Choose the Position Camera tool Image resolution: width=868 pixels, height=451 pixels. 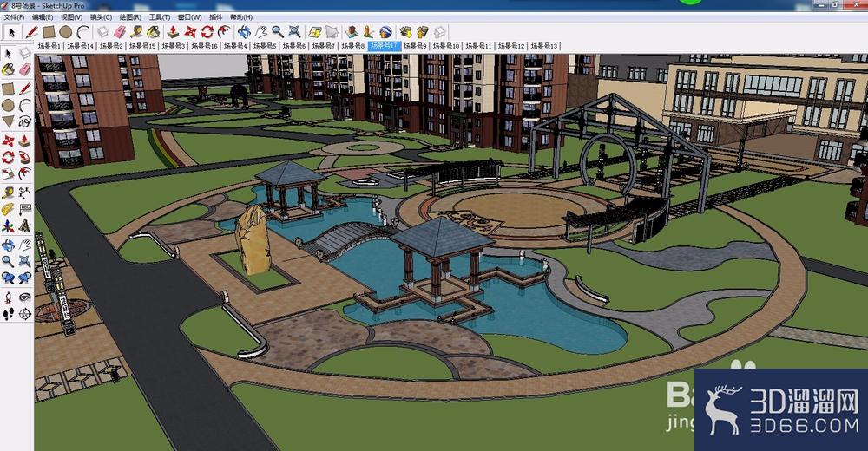8,297
